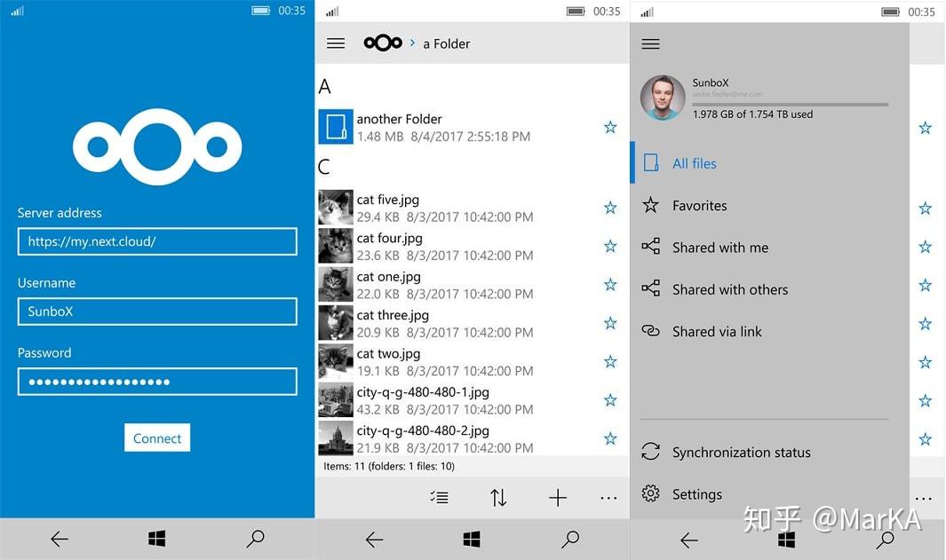Toggle favorite star for city-q-g-480-480-2.jpg

pos(610,438)
